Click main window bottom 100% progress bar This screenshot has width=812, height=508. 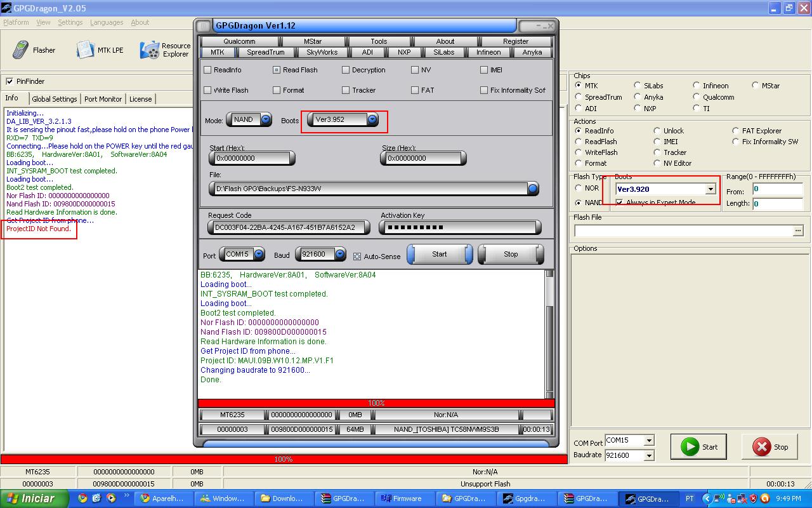pos(284,459)
